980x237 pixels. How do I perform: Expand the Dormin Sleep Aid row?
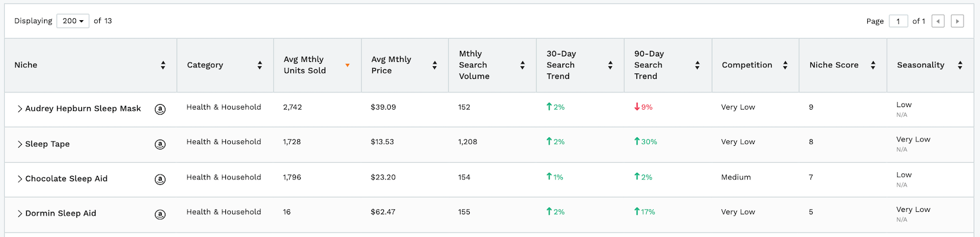point(20,214)
